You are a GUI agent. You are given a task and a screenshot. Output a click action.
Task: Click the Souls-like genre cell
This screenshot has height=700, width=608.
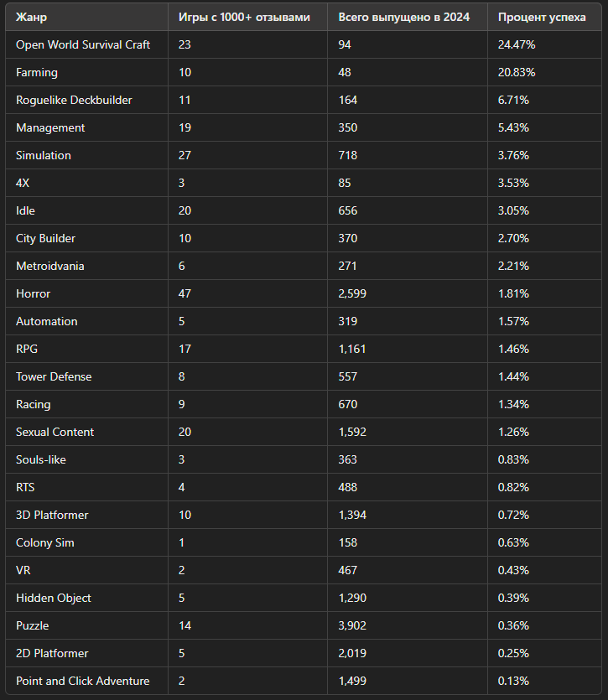[41, 459]
